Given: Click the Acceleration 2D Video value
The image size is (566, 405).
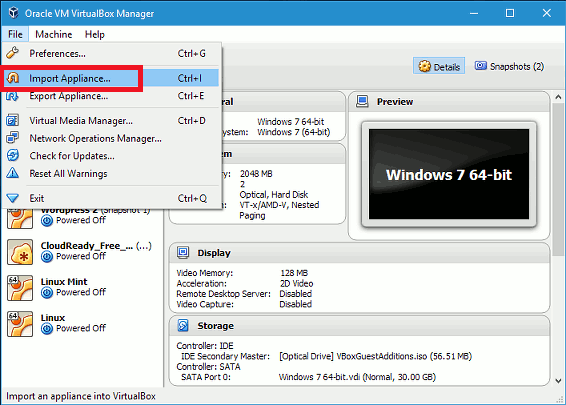Looking at the screenshot, I should click(296, 283).
